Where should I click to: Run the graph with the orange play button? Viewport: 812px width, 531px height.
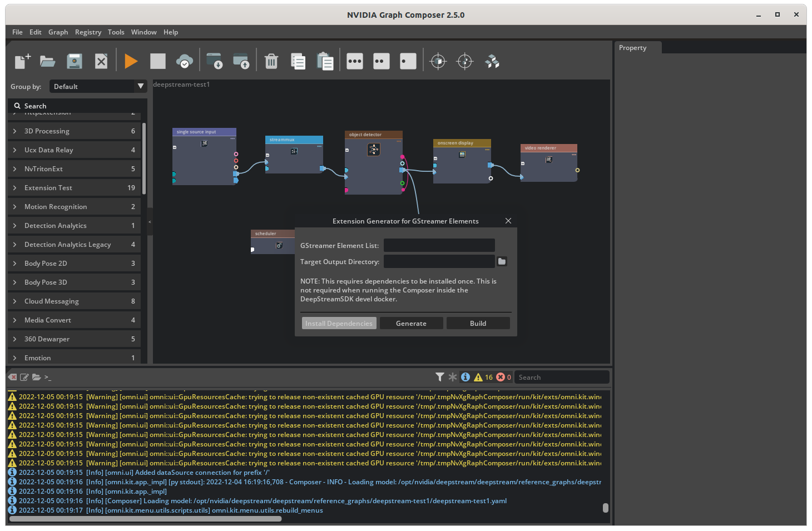(x=131, y=61)
